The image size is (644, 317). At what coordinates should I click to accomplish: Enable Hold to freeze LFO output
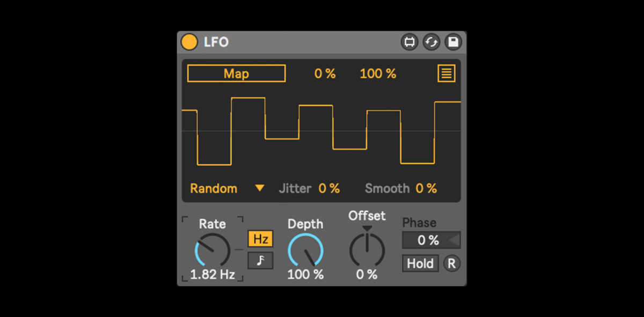420,263
